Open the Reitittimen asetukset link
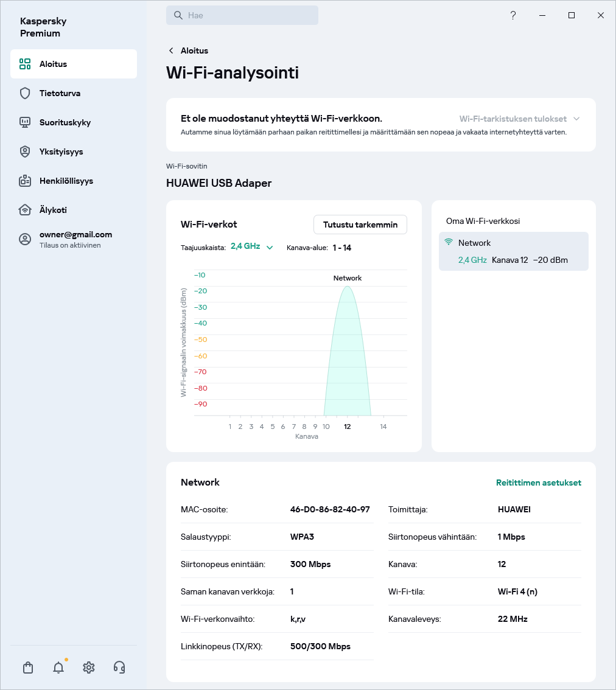Screen dimensions: 616x690 538,483
